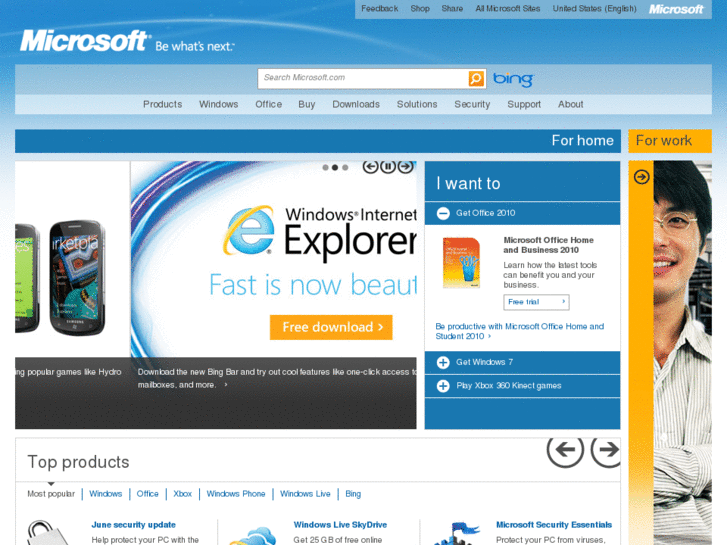Click the orange search magnifier button
Viewport: 727px width, 545px height.
(476, 78)
